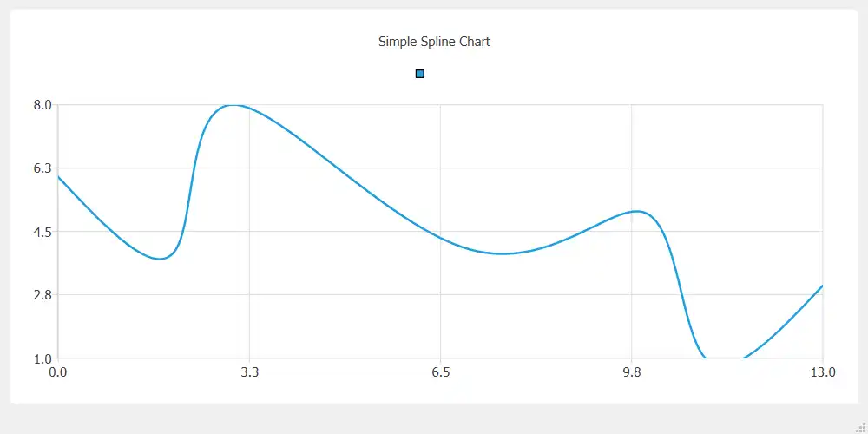Viewport: 868px width, 434px height.
Task: Select the 6.3 y-axis label
Action: 43,168
